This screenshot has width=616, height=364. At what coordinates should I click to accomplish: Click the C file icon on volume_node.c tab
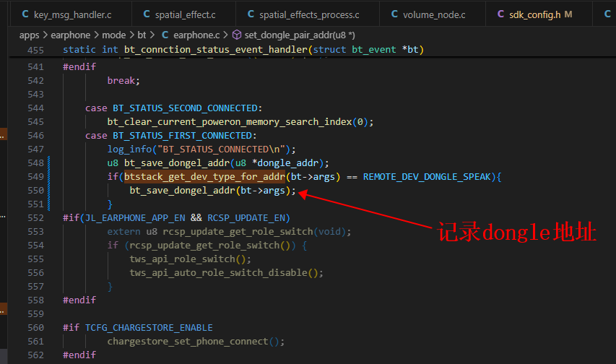[394, 14]
